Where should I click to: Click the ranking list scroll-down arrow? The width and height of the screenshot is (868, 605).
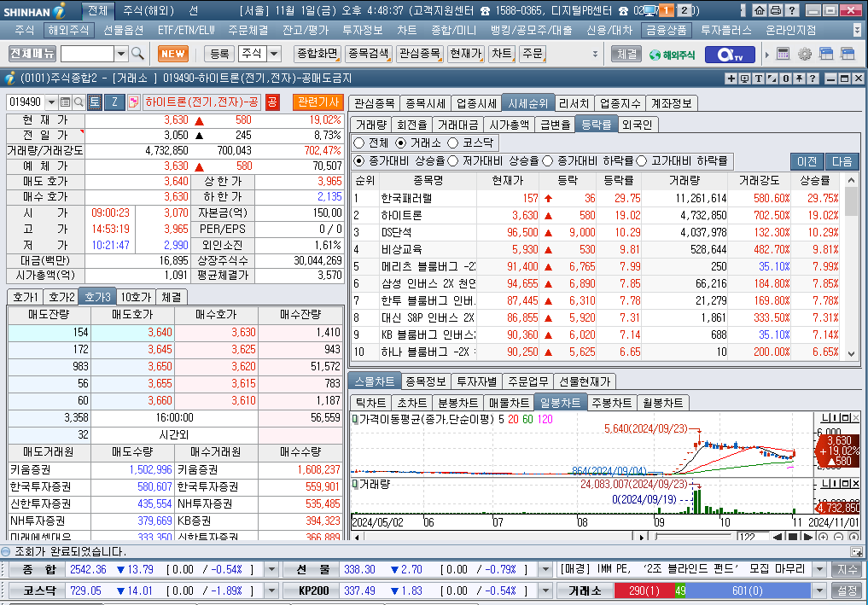click(852, 354)
